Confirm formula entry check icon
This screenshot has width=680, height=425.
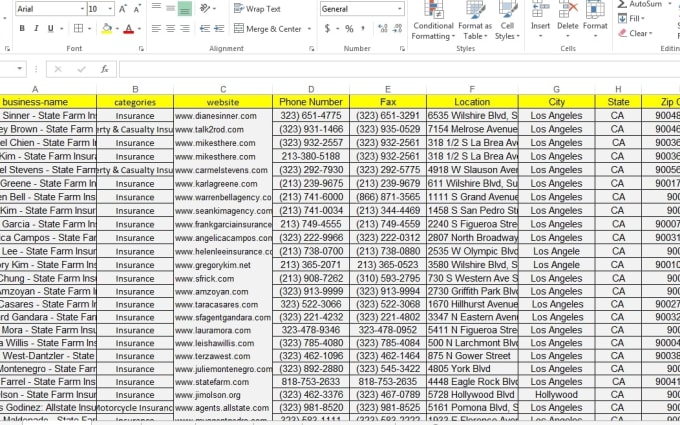(x=82, y=69)
